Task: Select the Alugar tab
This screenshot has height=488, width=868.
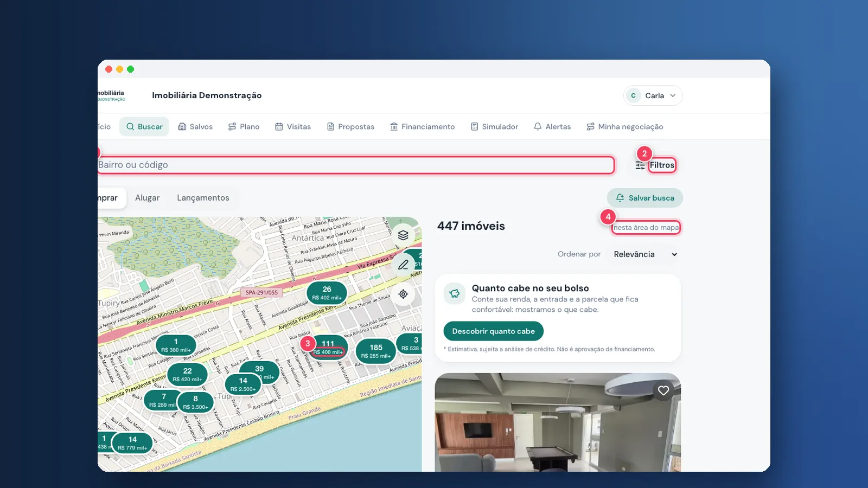Action: click(147, 198)
